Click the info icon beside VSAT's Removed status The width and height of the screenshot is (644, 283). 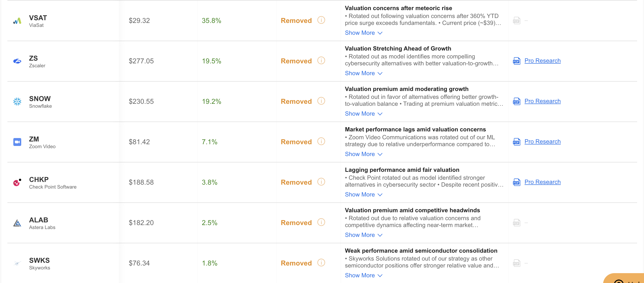321,20
